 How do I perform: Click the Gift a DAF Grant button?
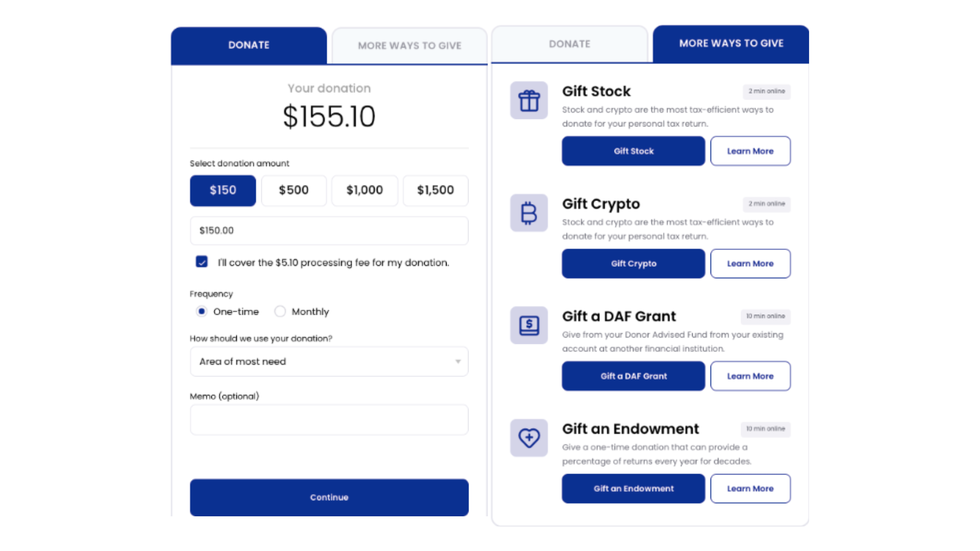coord(633,376)
